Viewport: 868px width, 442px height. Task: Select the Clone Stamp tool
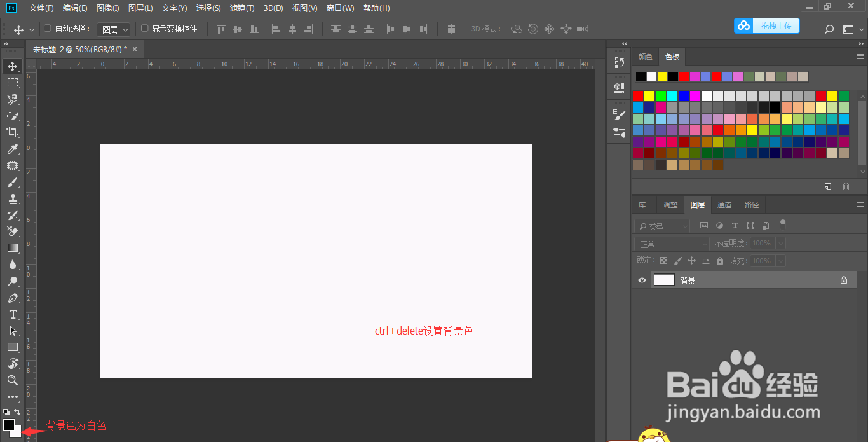pyautogui.click(x=13, y=198)
